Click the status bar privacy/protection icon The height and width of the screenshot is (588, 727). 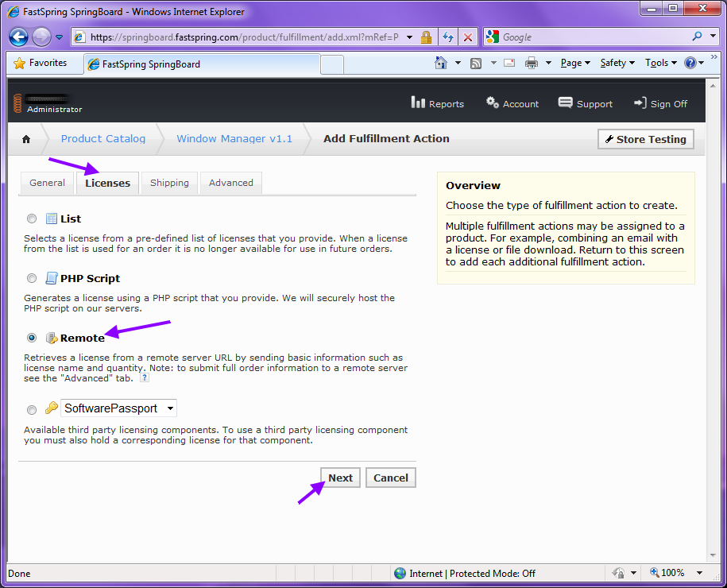618,573
